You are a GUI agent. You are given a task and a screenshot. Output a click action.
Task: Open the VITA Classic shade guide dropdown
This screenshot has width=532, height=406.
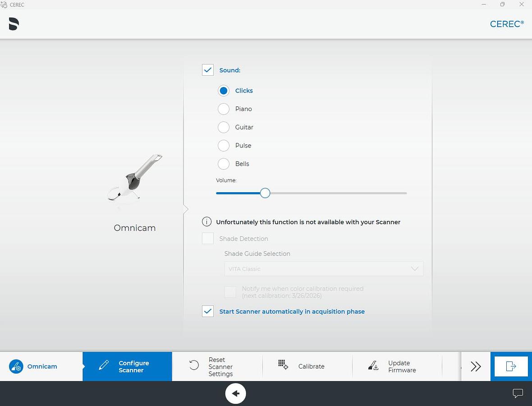click(324, 269)
